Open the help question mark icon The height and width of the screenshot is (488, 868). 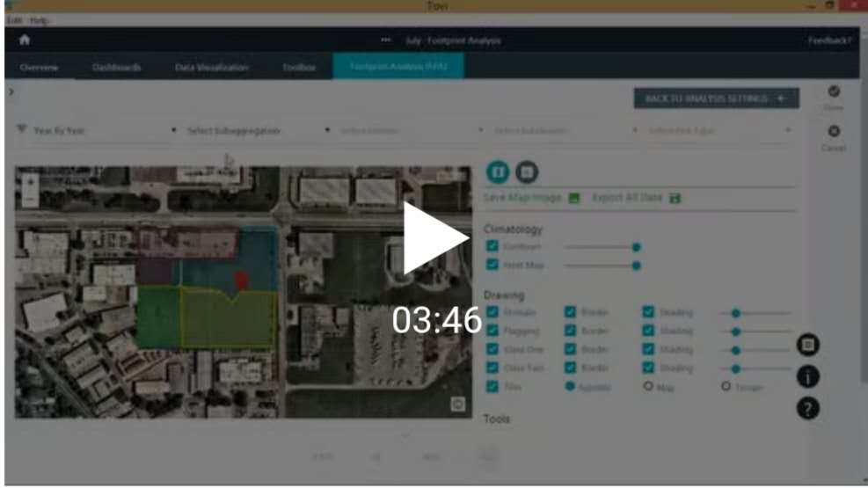click(807, 408)
